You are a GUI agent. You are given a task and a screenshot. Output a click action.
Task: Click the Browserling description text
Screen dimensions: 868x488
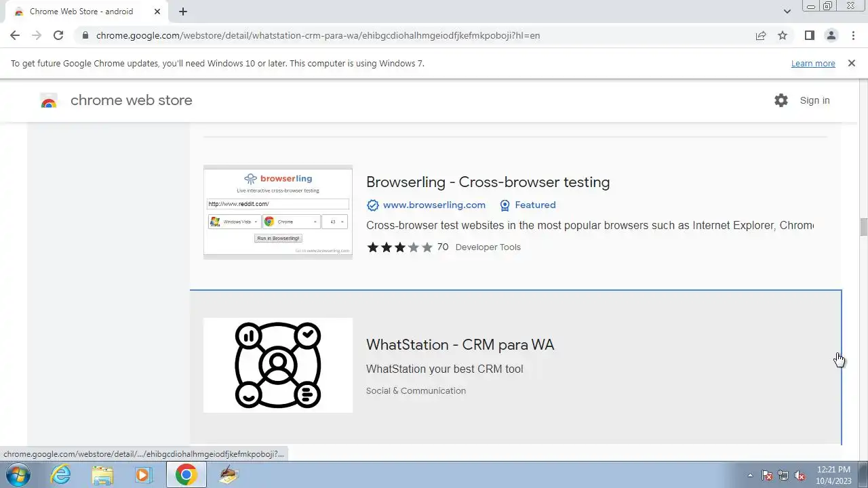[x=590, y=225]
